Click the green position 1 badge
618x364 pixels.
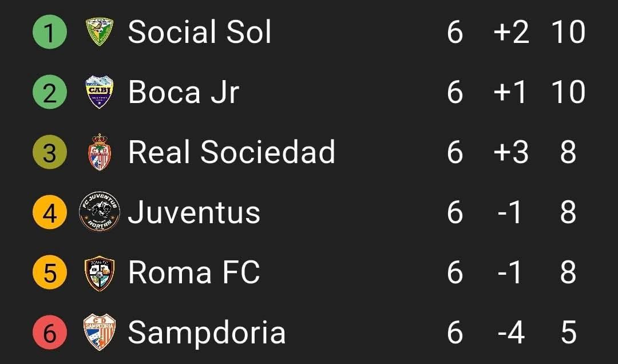[50, 32]
